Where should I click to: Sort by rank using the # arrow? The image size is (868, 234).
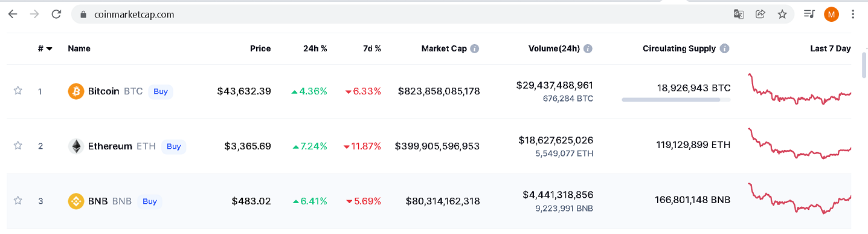pos(50,49)
